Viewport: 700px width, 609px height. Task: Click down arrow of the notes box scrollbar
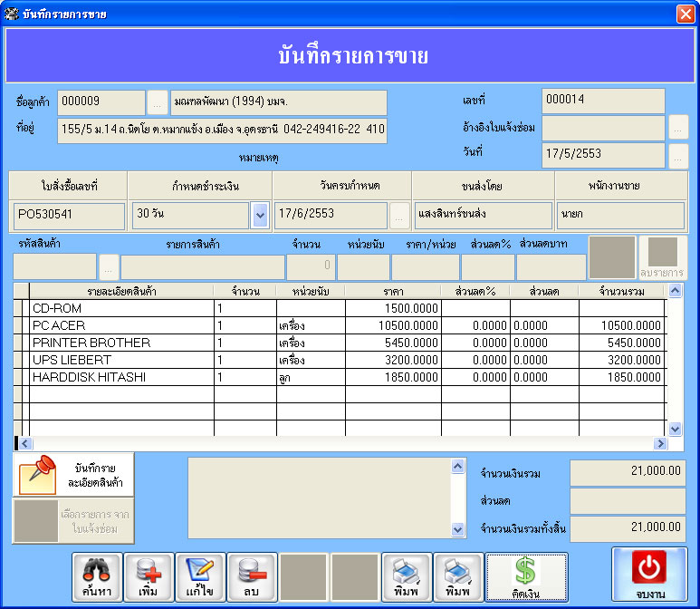(457, 530)
